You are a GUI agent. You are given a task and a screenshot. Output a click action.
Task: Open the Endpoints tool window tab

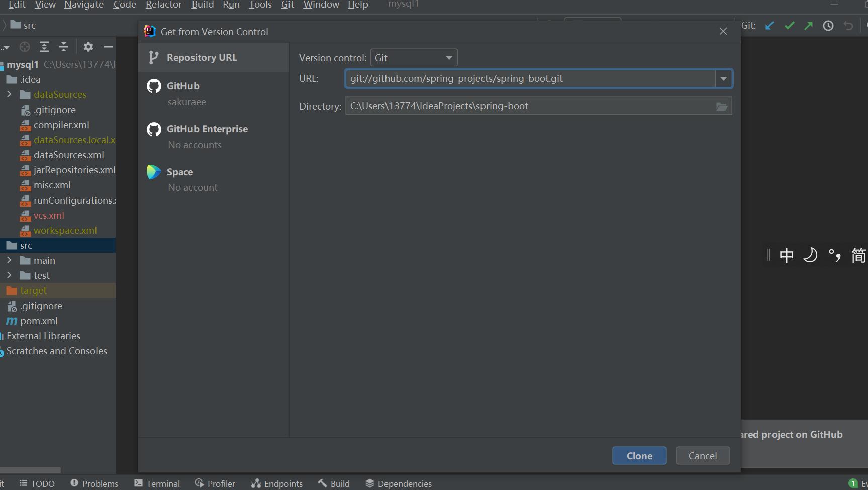(x=277, y=483)
